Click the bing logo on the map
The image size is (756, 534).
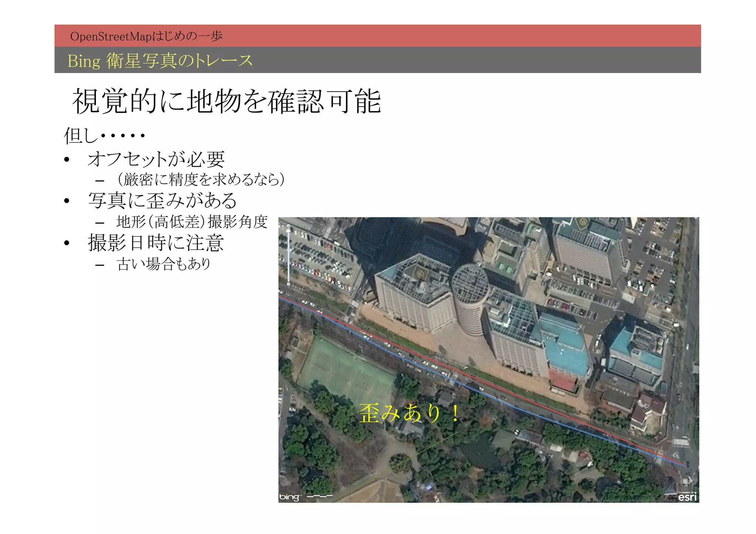(290, 497)
